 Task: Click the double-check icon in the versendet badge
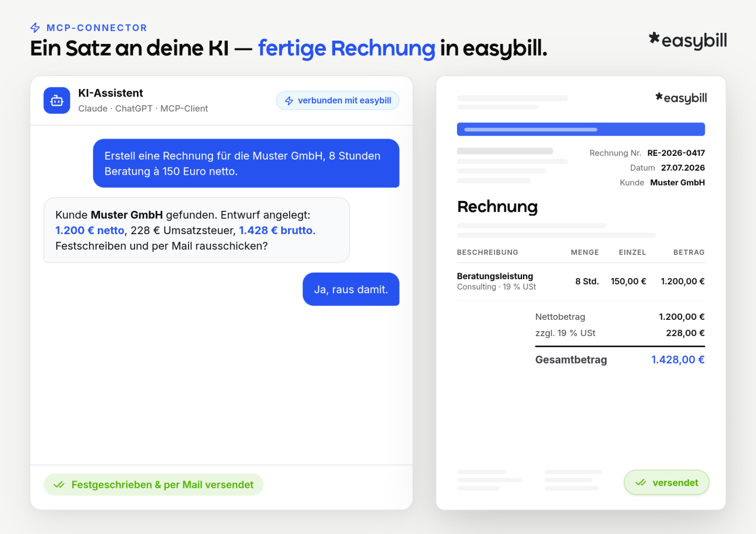[x=641, y=483]
